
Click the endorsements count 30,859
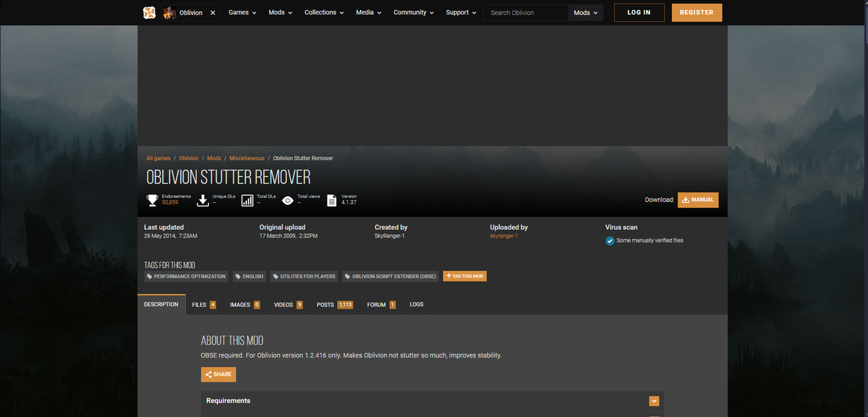pyautogui.click(x=170, y=203)
